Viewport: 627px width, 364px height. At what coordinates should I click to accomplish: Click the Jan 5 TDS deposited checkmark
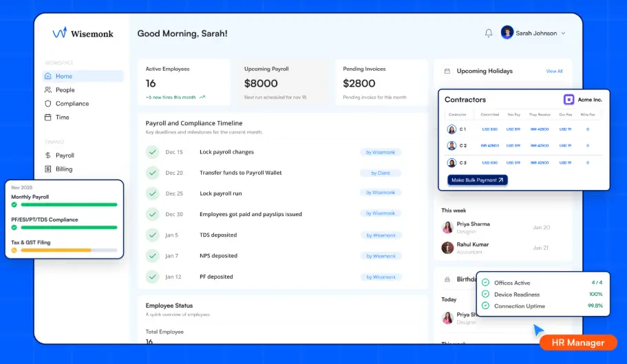coord(152,235)
